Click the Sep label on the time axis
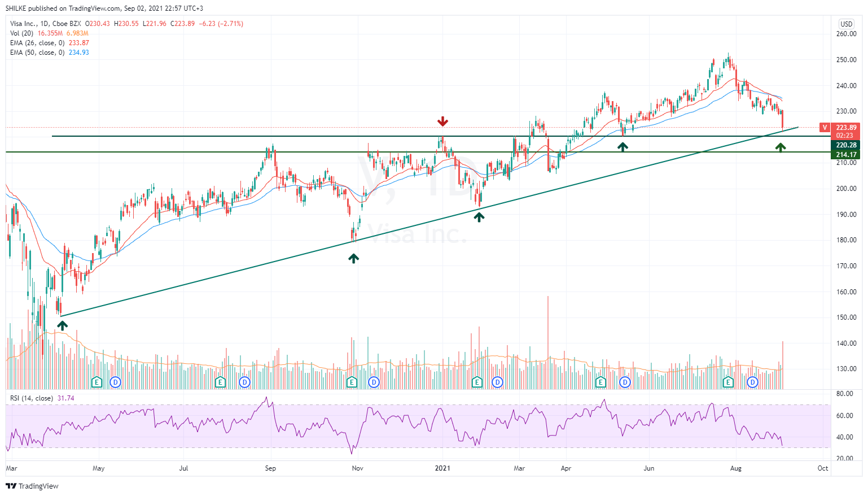 pyautogui.click(x=271, y=468)
